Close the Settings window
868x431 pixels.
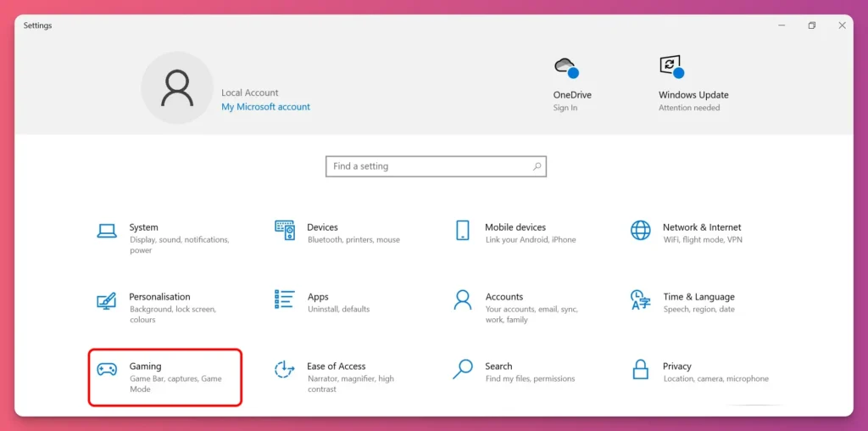(842, 25)
